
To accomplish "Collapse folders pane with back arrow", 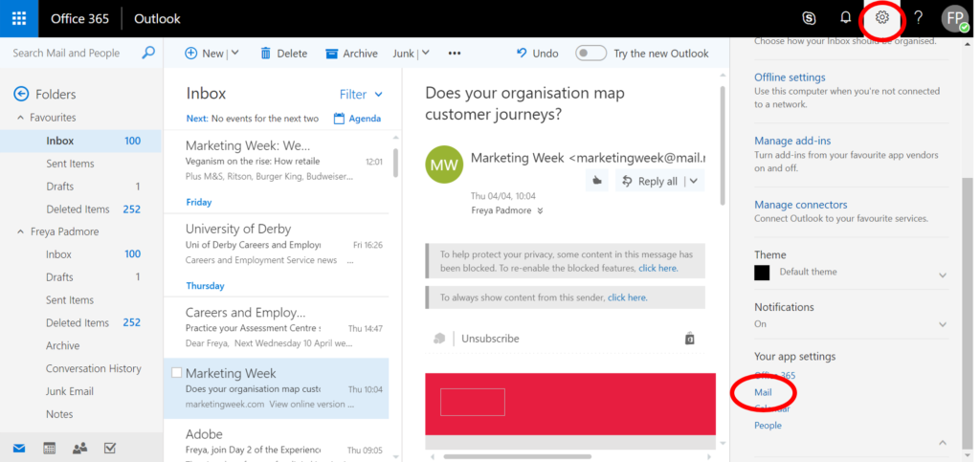I will point(21,95).
